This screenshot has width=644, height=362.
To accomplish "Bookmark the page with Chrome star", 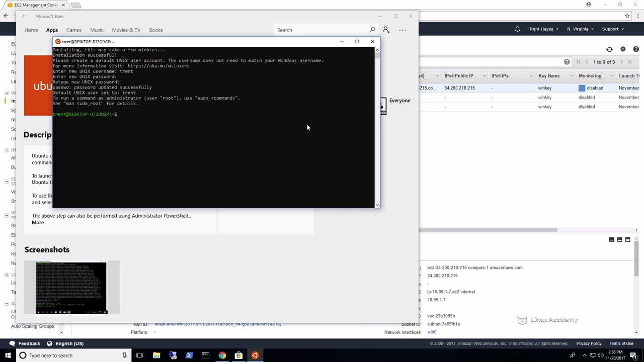I will click(627, 16).
